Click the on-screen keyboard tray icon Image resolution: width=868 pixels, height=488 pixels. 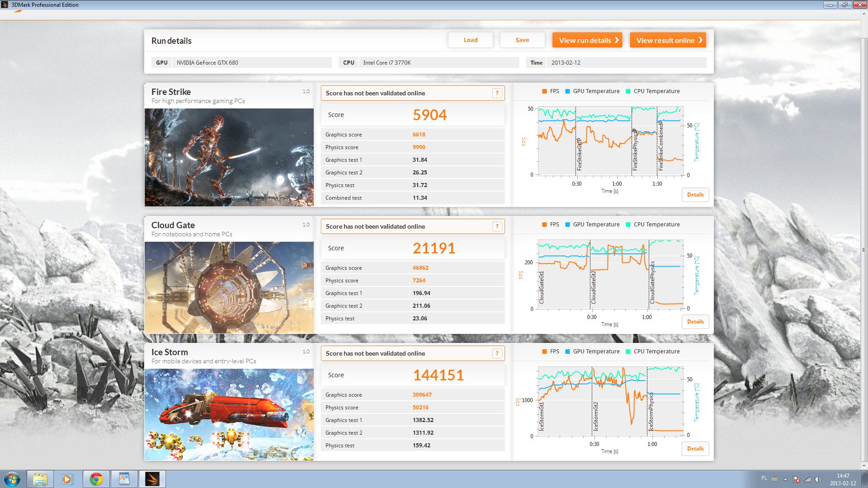(x=774, y=479)
